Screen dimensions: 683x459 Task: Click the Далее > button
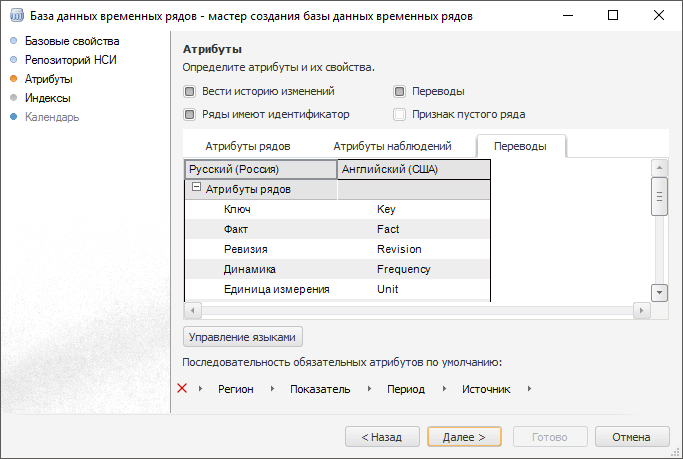[464, 437]
